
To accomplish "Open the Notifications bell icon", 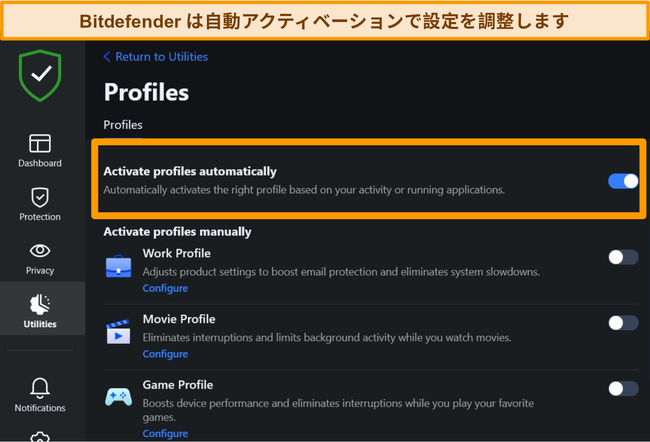I will [40, 388].
